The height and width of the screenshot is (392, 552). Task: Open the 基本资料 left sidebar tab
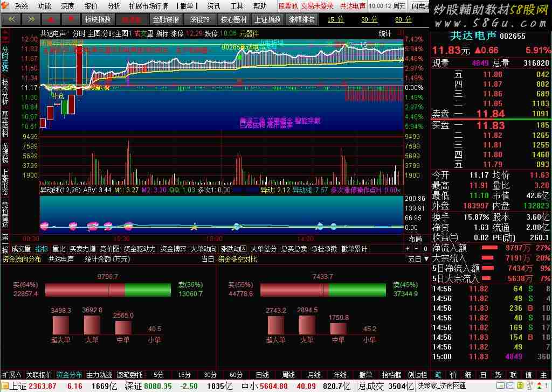5,124
